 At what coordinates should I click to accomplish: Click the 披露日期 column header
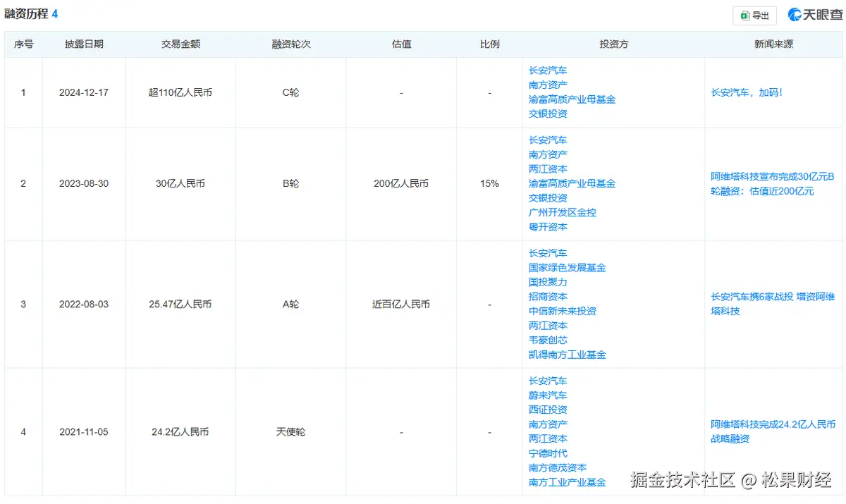coord(84,44)
